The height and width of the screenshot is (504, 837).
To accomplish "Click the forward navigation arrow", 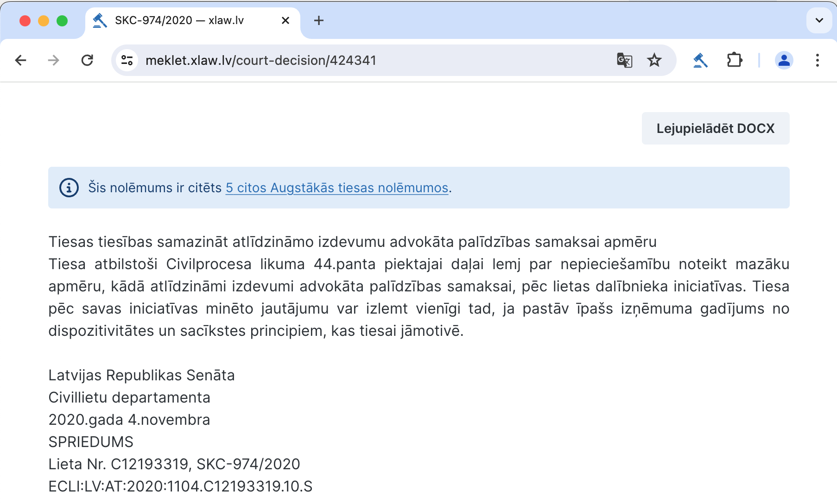I will click(54, 60).
